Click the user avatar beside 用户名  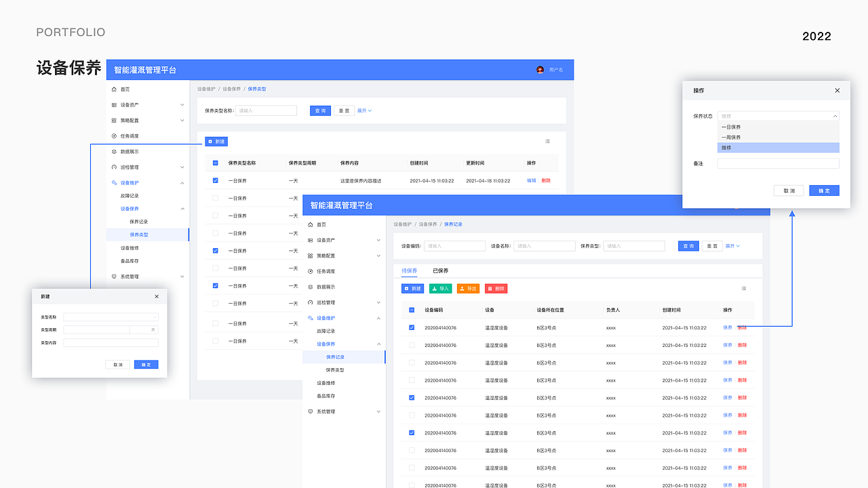pos(540,70)
